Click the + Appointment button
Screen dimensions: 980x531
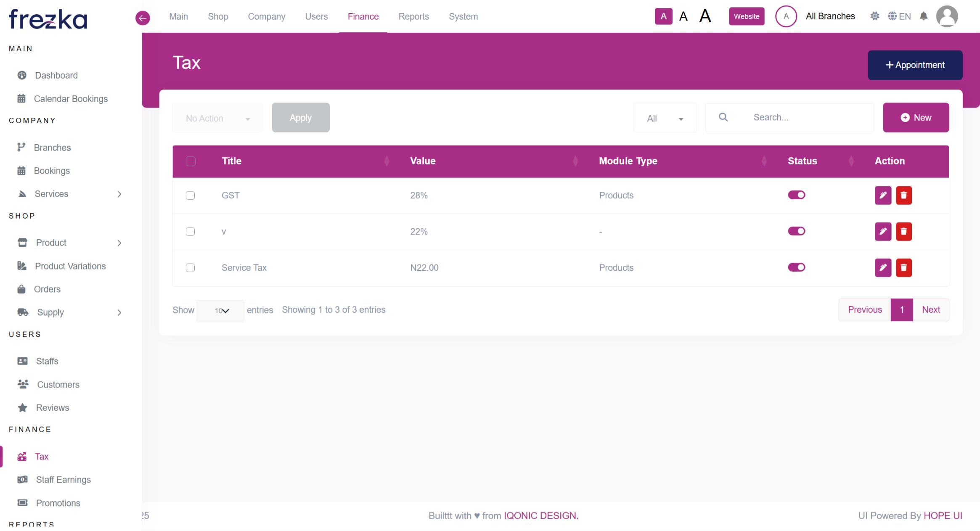click(x=915, y=65)
